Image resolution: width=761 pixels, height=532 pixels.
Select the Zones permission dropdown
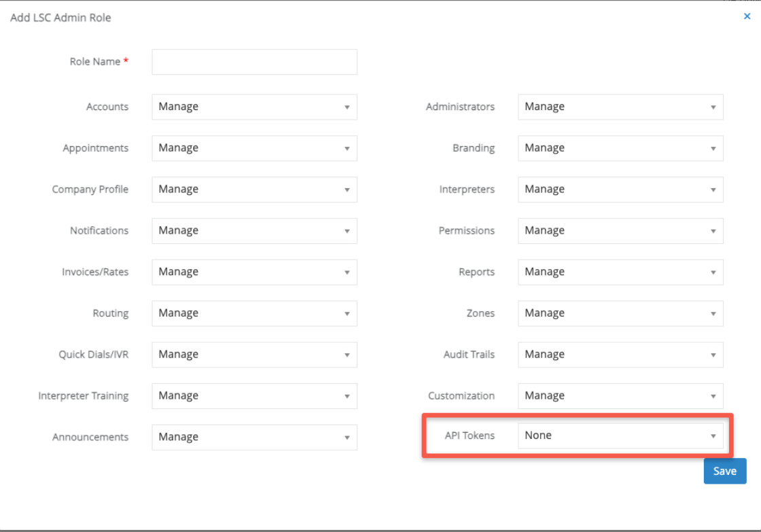[x=620, y=313]
